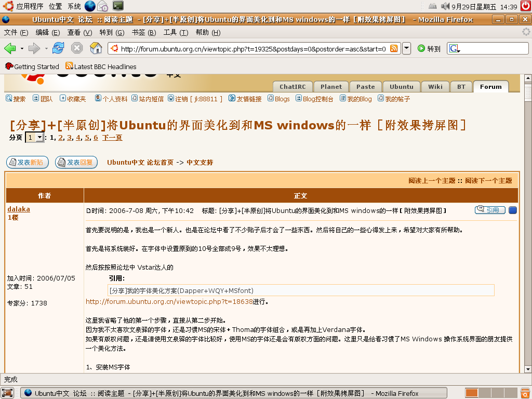Open the 系统 system menu
Image resolution: width=532 pixels, height=399 pixels.
[x=74, y=6]
